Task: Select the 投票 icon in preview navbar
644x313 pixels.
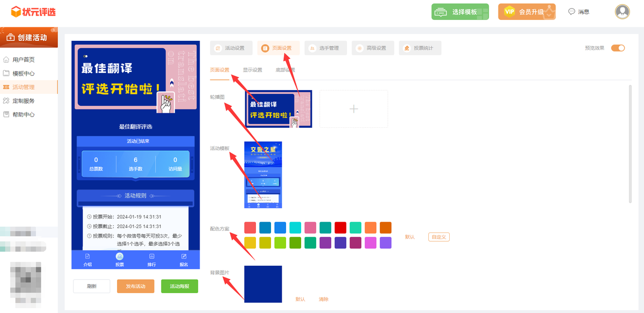Action: pyautogui.click(x=120, y=257)
